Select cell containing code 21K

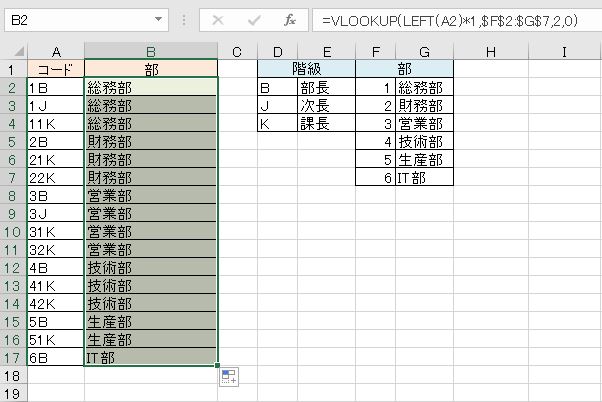coord(56,160)
